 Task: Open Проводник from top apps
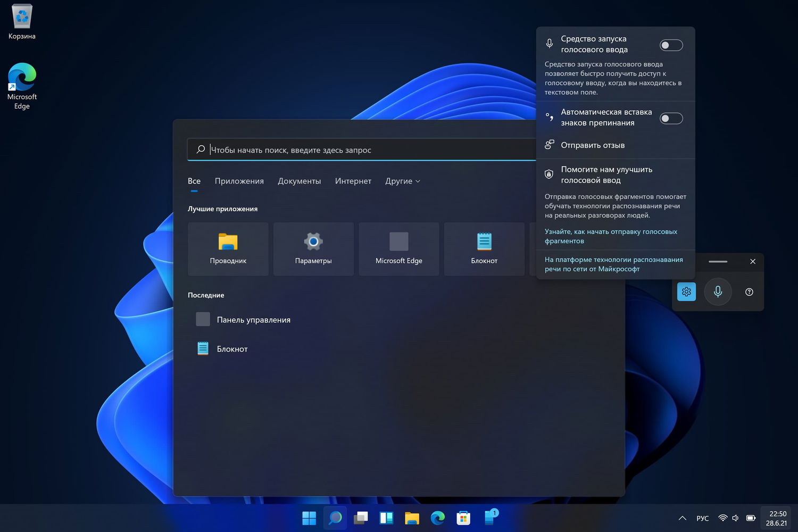[228, 249]
